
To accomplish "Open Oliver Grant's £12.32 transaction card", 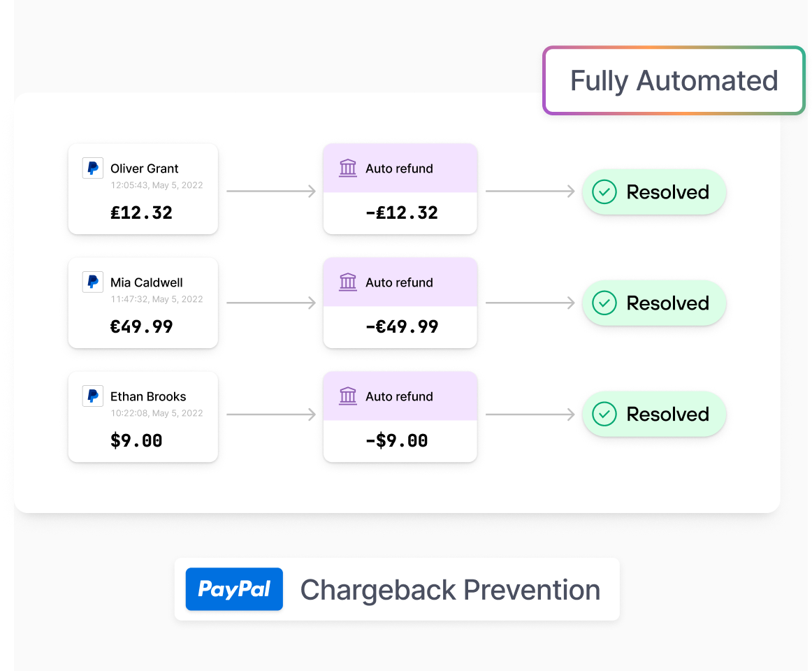I will (143, 189).
